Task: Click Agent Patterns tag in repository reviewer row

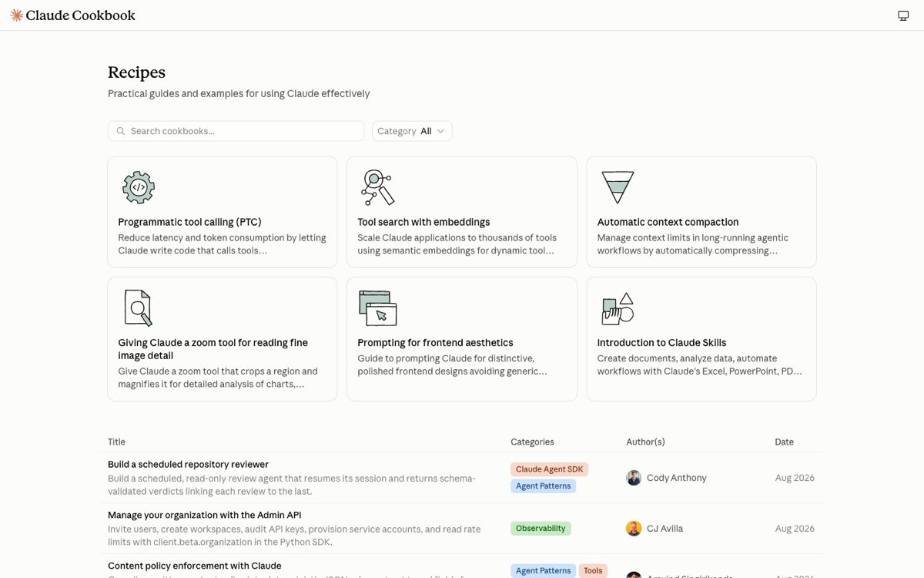Action: 543,486
